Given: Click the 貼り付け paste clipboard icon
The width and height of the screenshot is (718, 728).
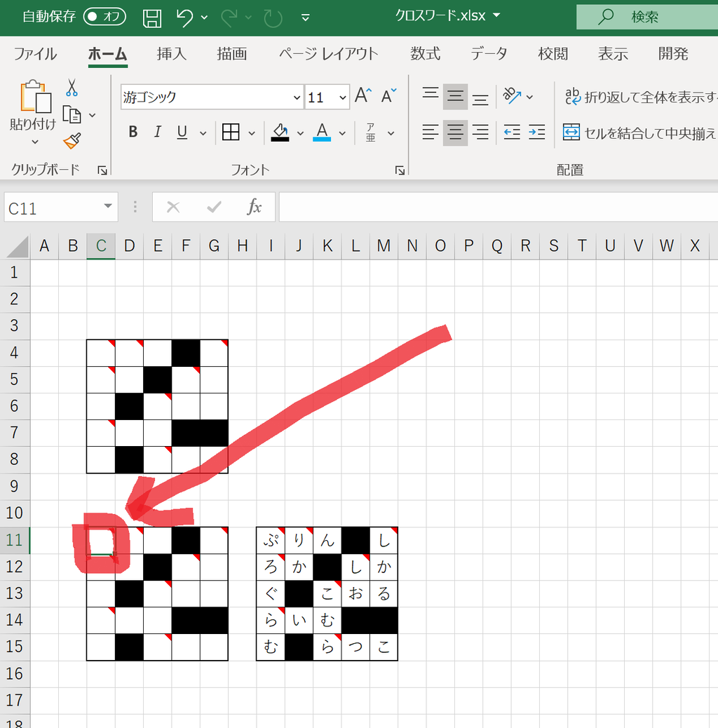Looking at the screenshot, I should pos(35,97).
